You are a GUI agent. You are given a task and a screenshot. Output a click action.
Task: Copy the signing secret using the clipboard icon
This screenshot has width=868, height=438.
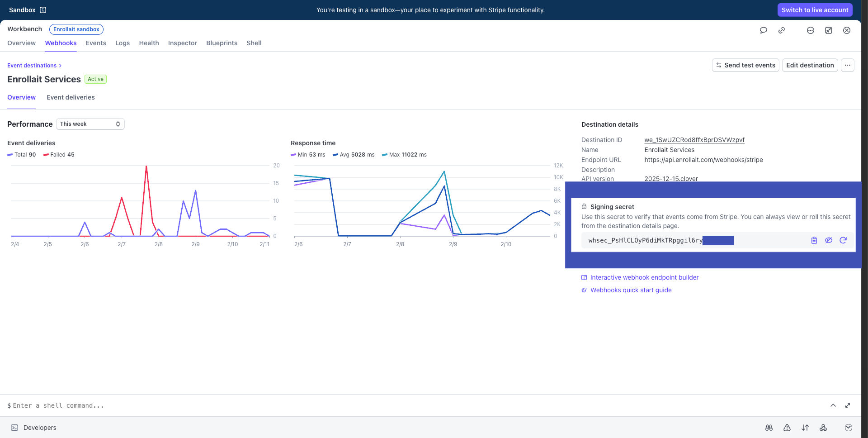(x=814, y=240)
